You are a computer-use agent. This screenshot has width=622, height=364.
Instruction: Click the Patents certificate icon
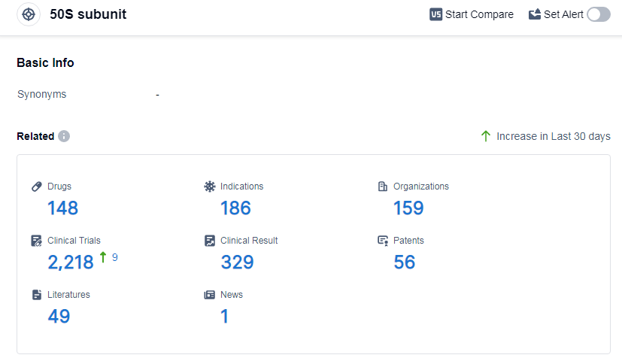tap(383, 241)
